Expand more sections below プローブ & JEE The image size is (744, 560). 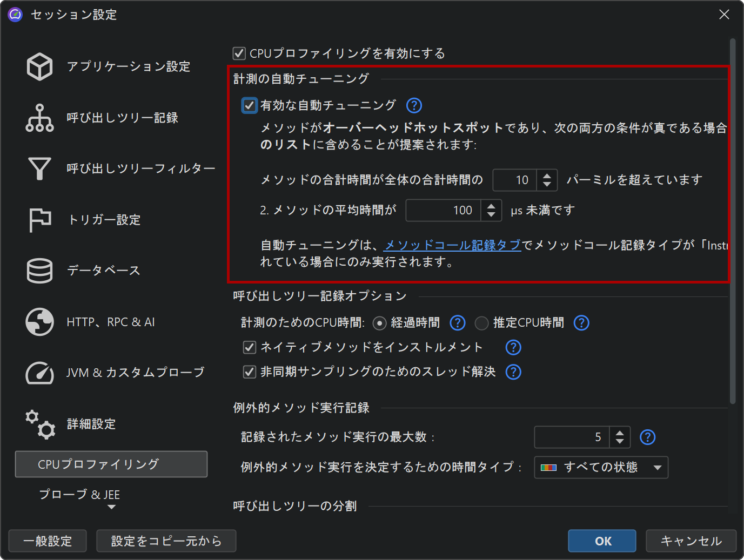(x=111, y=507)
